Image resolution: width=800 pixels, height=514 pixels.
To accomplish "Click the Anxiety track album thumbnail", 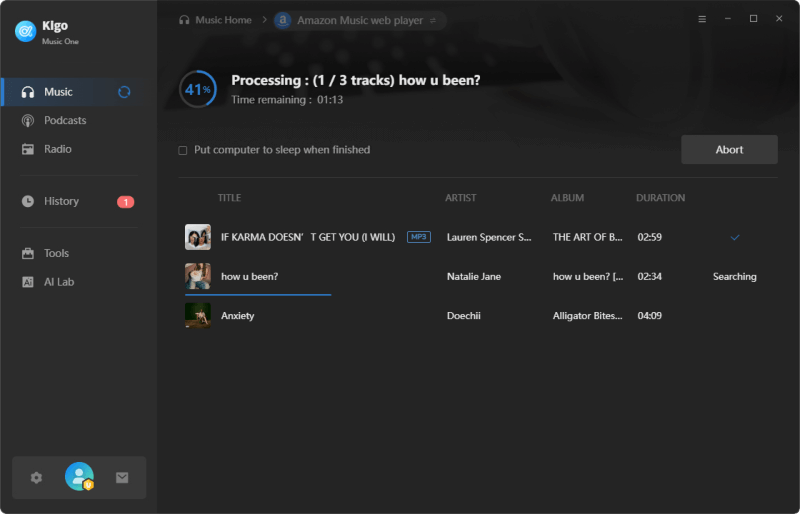I will (x=198, y=315).
